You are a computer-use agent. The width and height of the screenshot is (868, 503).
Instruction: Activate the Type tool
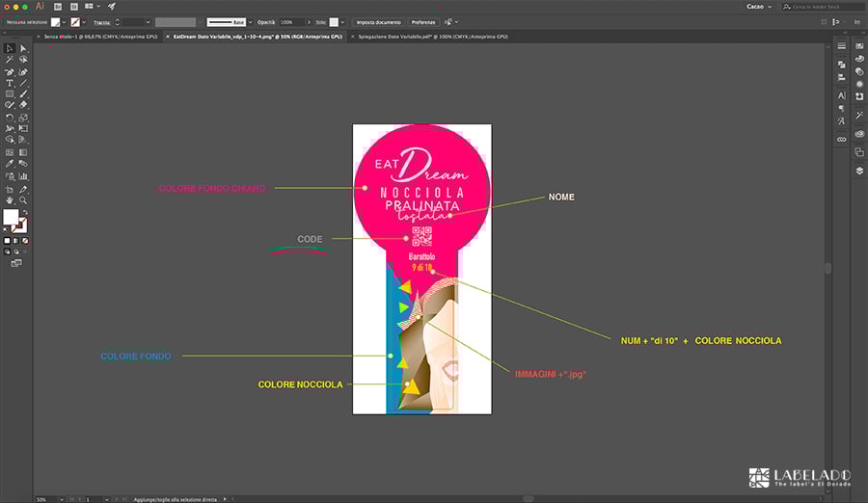coord(10,84)
